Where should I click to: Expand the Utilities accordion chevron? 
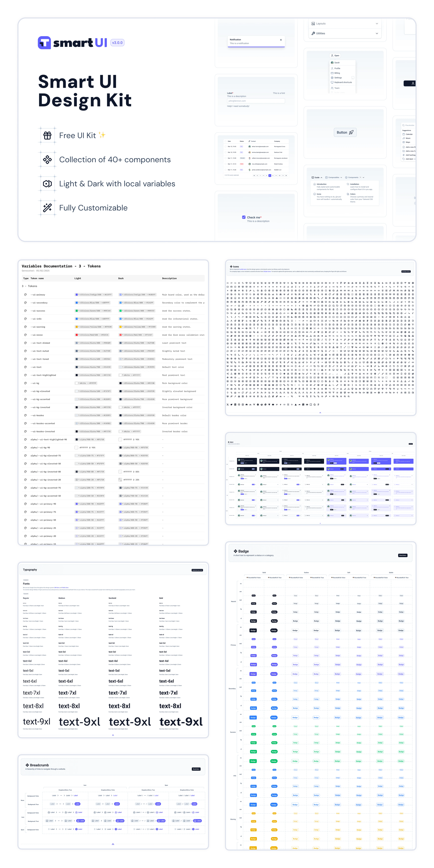point(377,33)
